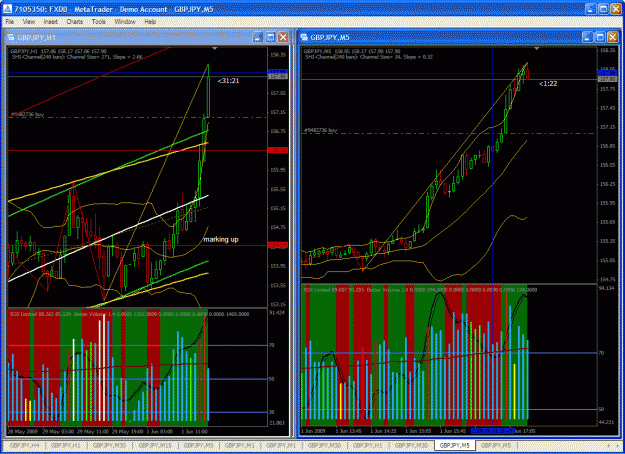Minimize the main MetaTrader window

(591, 9)
